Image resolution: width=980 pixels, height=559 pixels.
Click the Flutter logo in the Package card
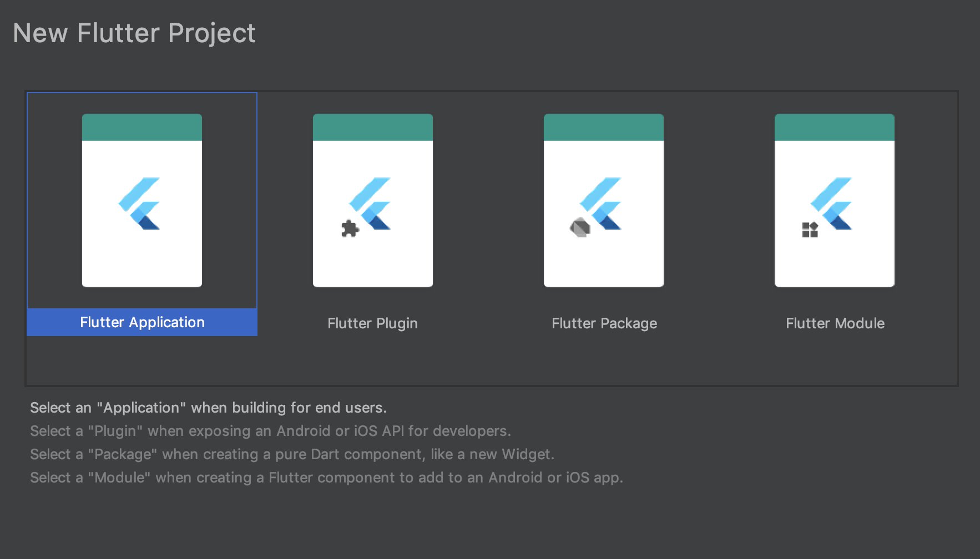click(602, 204)
